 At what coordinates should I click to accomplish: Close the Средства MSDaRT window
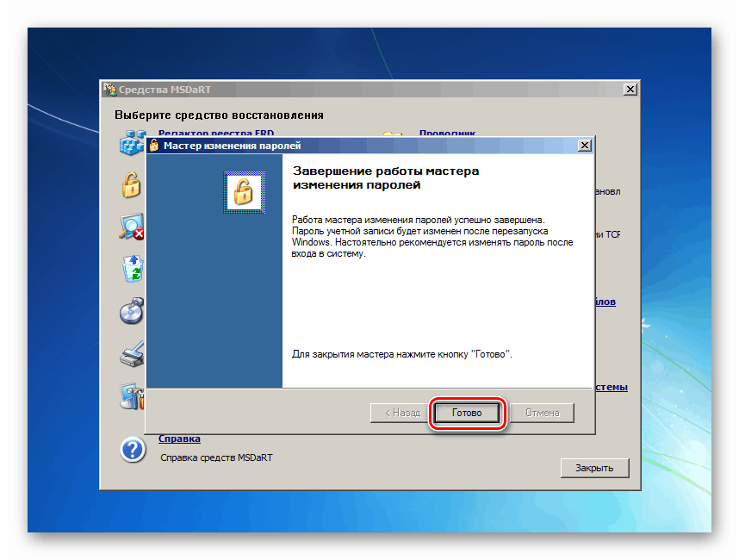pos(630,89)
